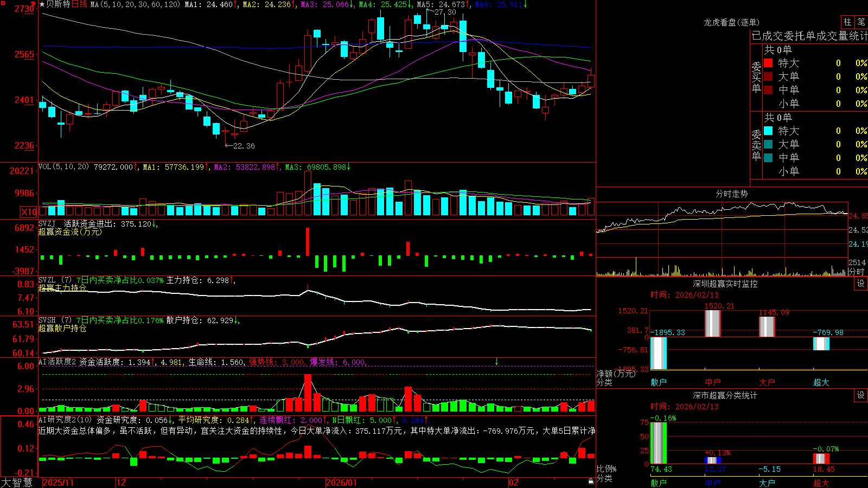Click the teal 大单 sell swatch

point(768,144)
